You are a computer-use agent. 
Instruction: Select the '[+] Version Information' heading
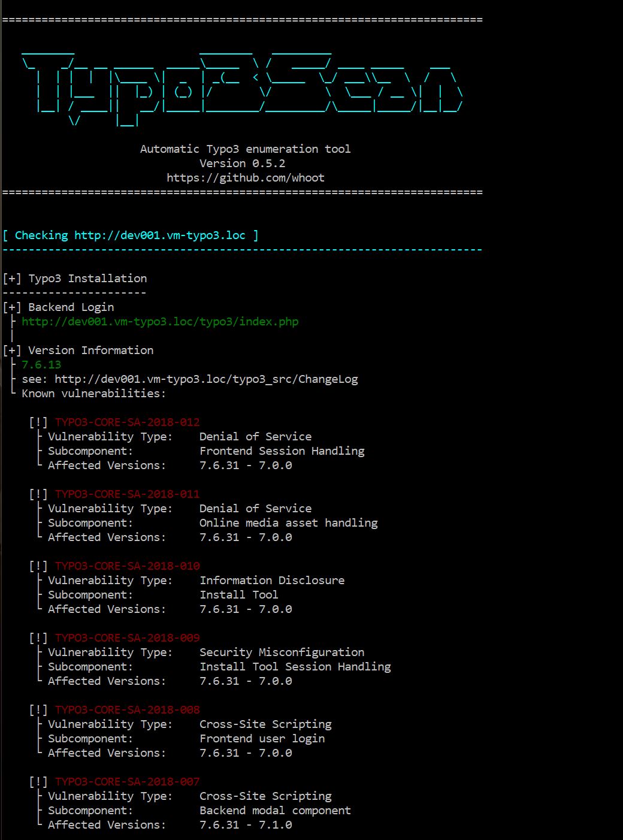pyautogui.click(x=78, y=350)
